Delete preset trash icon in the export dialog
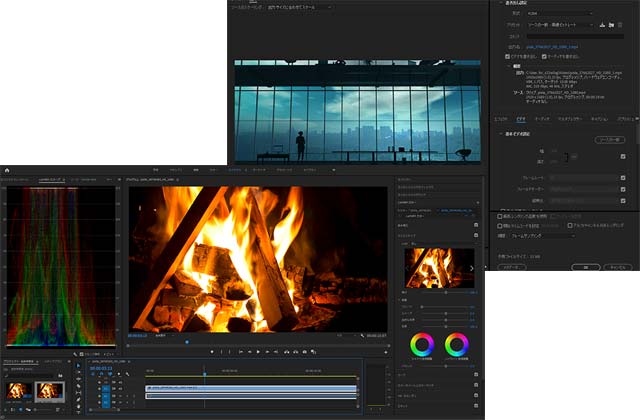Screen dimensions: 640x420 pyautogui.click(x=620, y=25)
